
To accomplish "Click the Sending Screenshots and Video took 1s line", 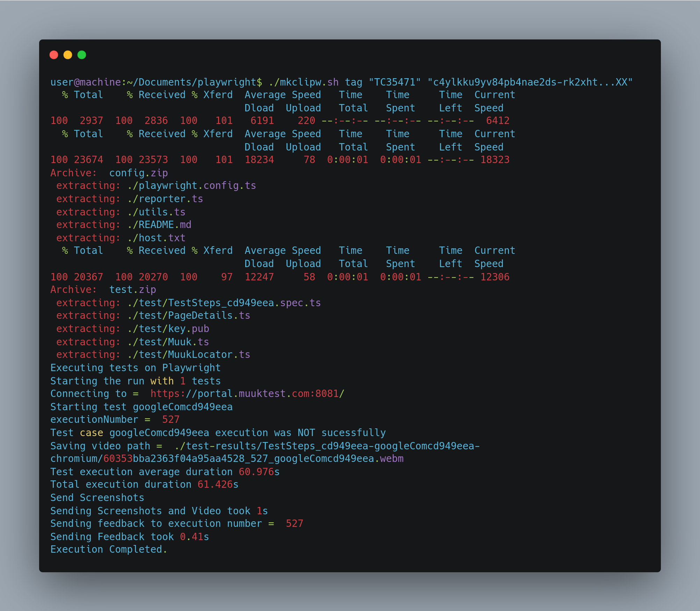I will coord(159,511).
